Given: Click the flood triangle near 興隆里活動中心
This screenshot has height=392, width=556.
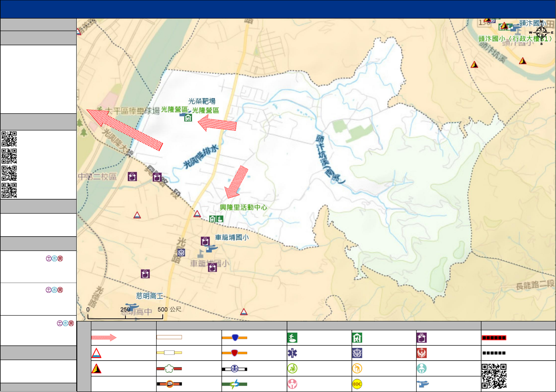Looking at the screenshot, I should tap(197, 214).
